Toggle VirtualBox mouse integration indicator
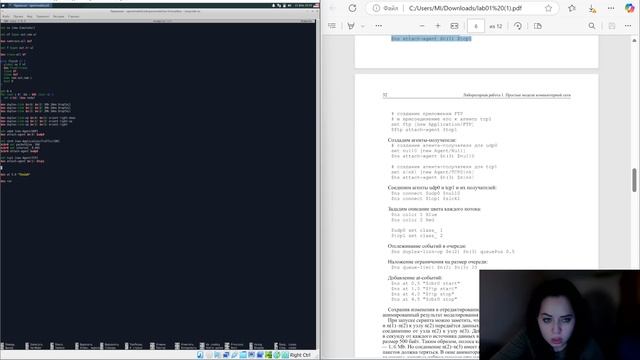Screen dimensions: 640x360 click(277, 355)
